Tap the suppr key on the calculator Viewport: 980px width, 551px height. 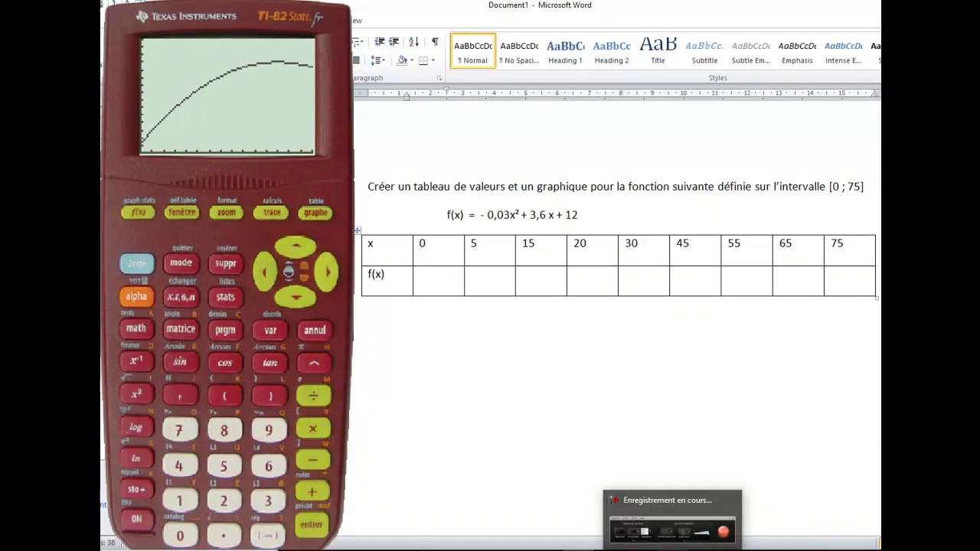pos(226,263)
